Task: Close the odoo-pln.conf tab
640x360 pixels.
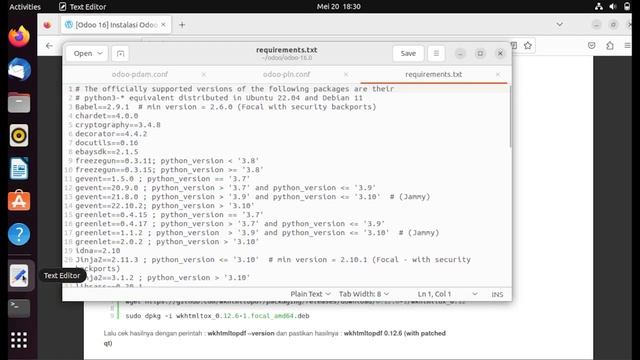Action: coord(346,74)
